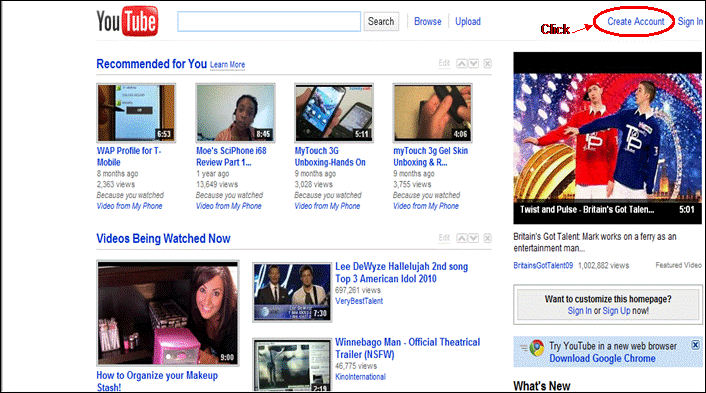Click Moe's SciPhone i68 Review Part 1 title
This screenshot has height=393, width=706.
coord(231,156)
